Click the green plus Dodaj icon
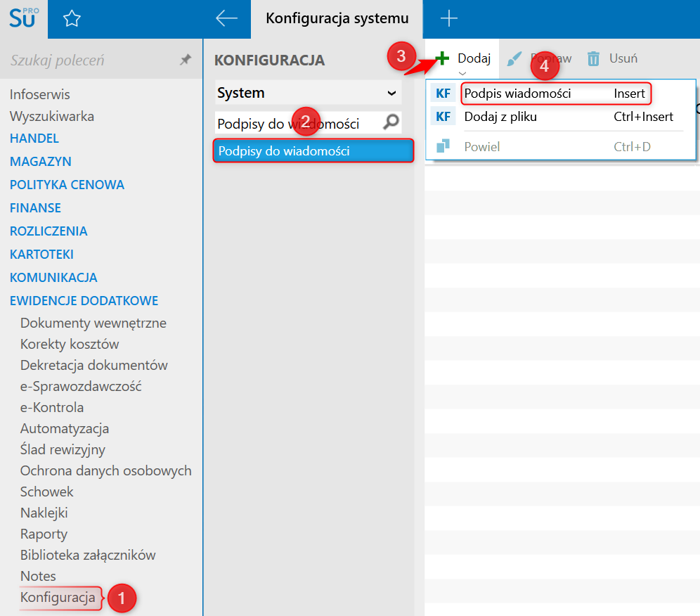This screenshot has height=616, width=700. [441, 58]
